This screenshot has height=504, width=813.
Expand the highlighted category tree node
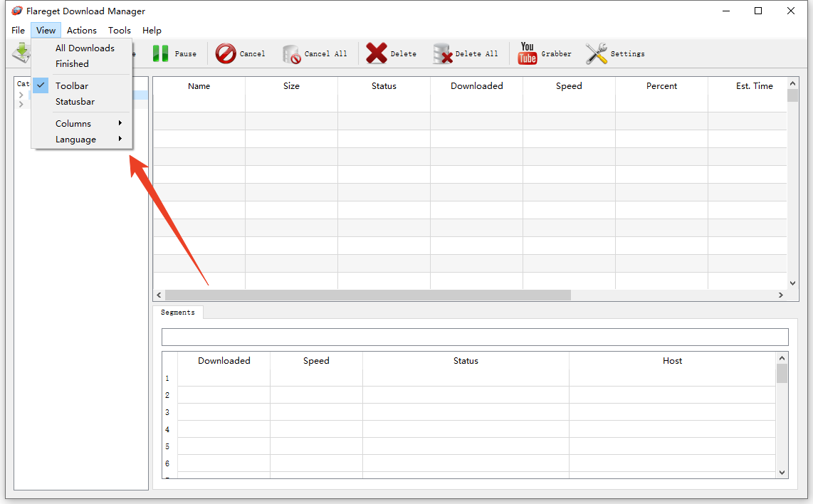(x=21, y=95)
